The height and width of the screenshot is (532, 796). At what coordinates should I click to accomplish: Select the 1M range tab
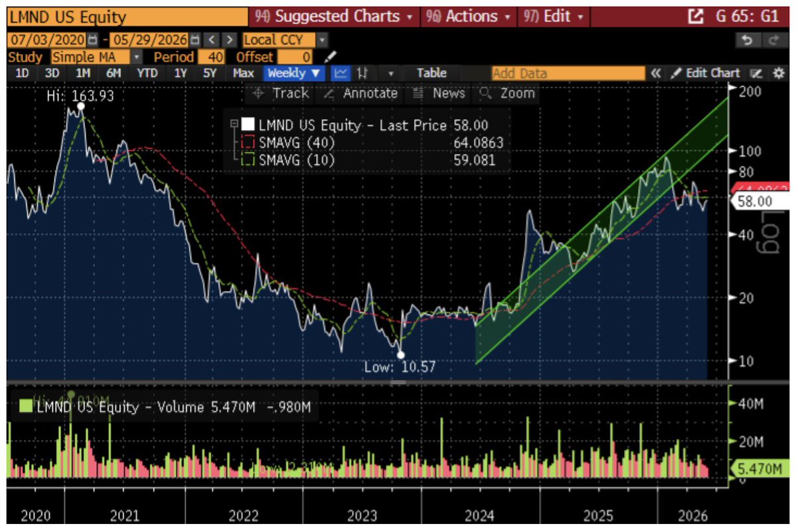click(83, 73)
